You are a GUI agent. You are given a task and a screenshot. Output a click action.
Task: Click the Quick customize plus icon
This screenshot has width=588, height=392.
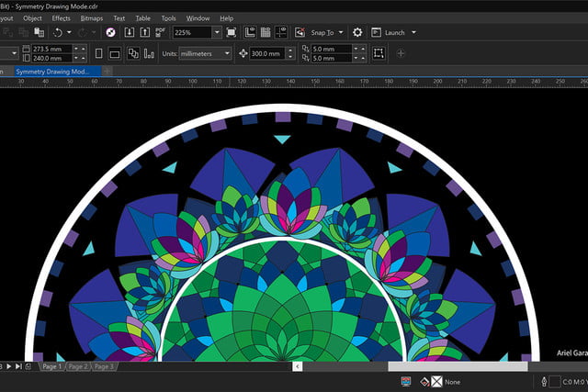pos(401,53)
